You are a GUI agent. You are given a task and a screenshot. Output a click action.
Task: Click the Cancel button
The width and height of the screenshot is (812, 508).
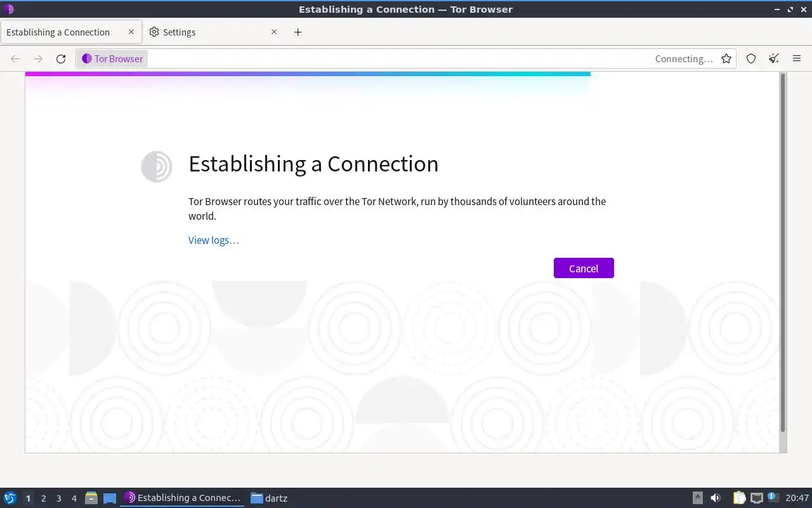584,268
